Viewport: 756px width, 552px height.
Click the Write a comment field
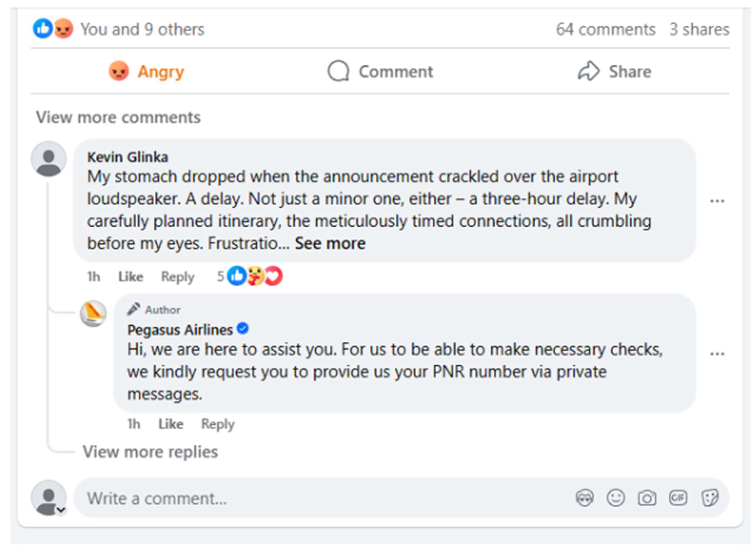click(301, 498)
